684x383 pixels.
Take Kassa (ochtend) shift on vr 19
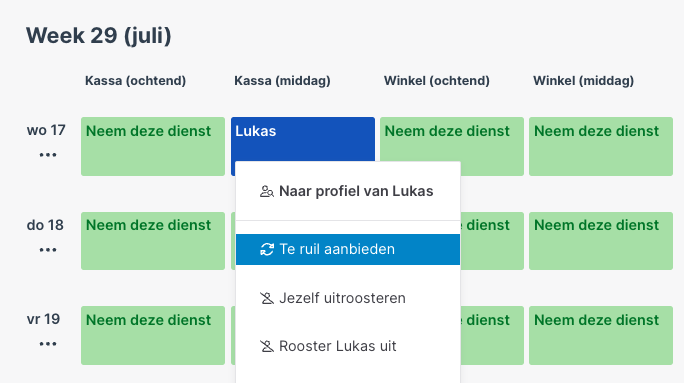[153, 335]
